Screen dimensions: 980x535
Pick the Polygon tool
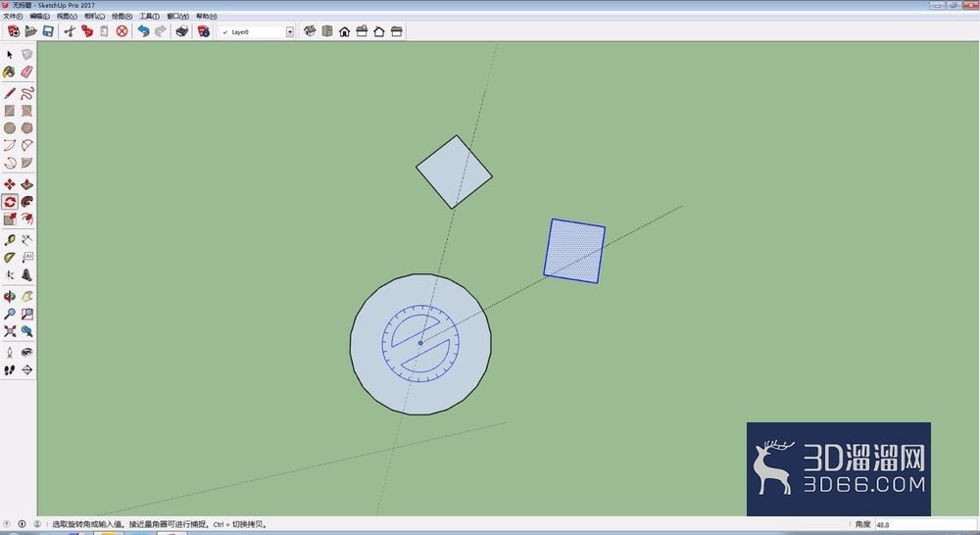26,128
